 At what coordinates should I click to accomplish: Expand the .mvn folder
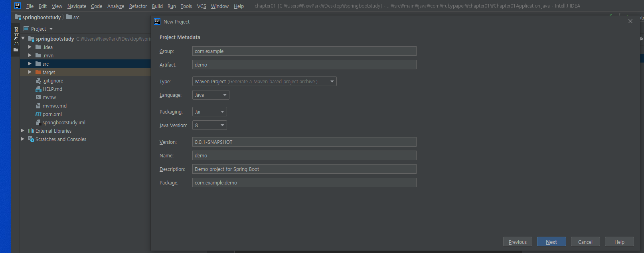(x=30, y=55)
